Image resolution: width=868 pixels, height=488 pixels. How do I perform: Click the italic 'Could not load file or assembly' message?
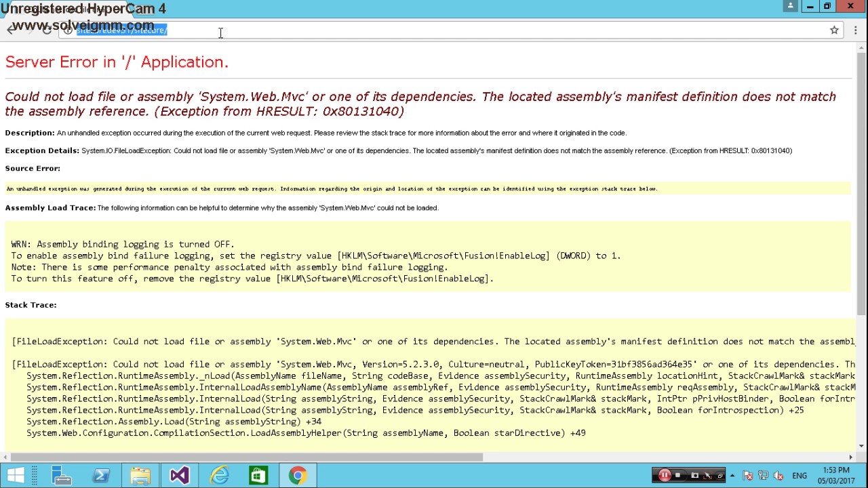(x=420, y=104)
